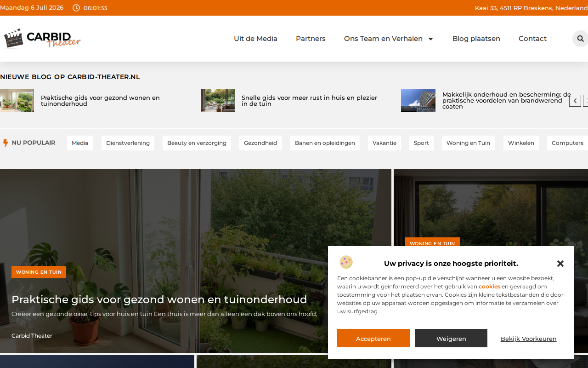Select the Vakantie category tag
588x368 pixels.
384,143
